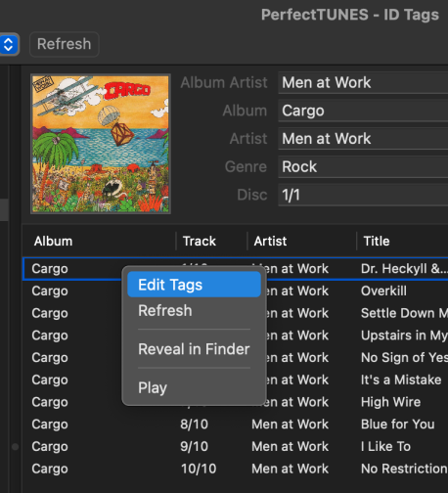
Task: Click Cargo album cell in the Overkill row
Action: pos(50,291)
